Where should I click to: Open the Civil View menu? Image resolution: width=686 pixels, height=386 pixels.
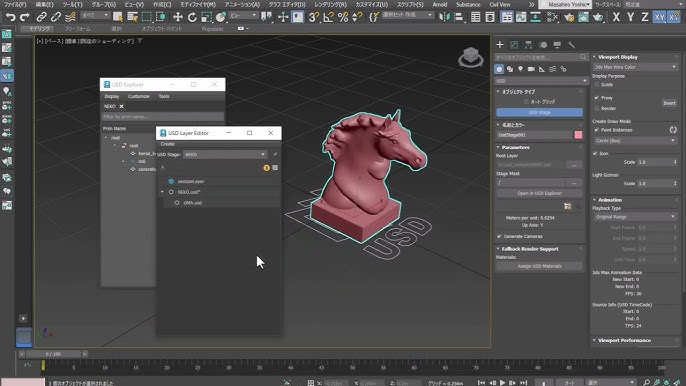click(500, 4)
